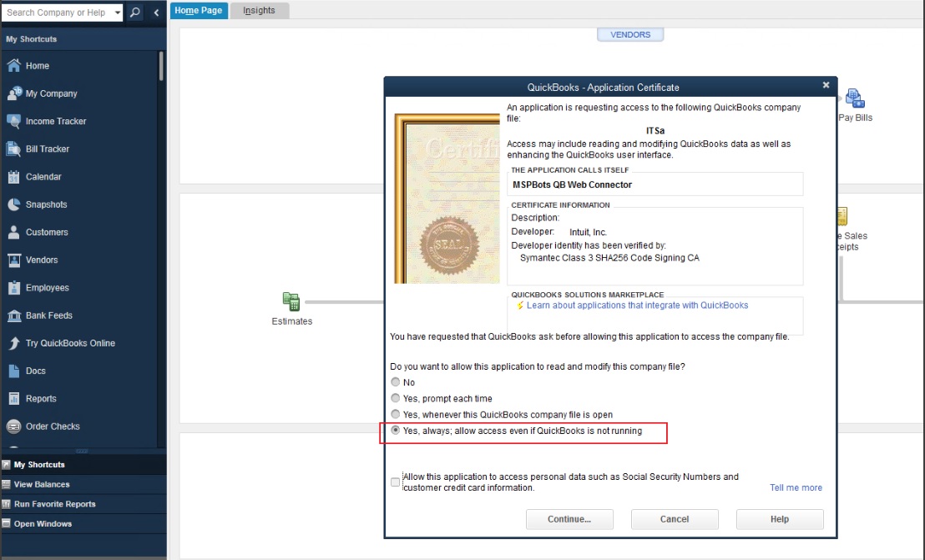The width and height of the screenshot is (925, 560).
Task: Click the Estimates icon on the home page
Action: (291, 300)
